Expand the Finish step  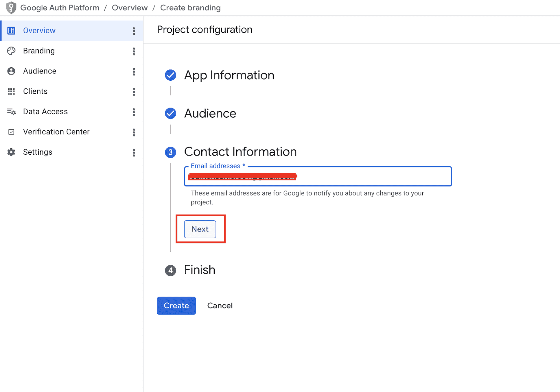click(200, 270)
